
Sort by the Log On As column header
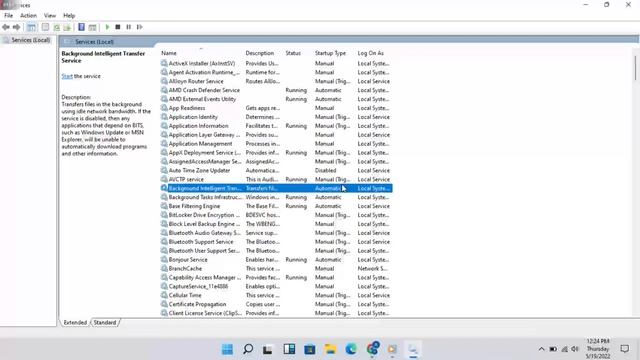click(x=371, y=53)
